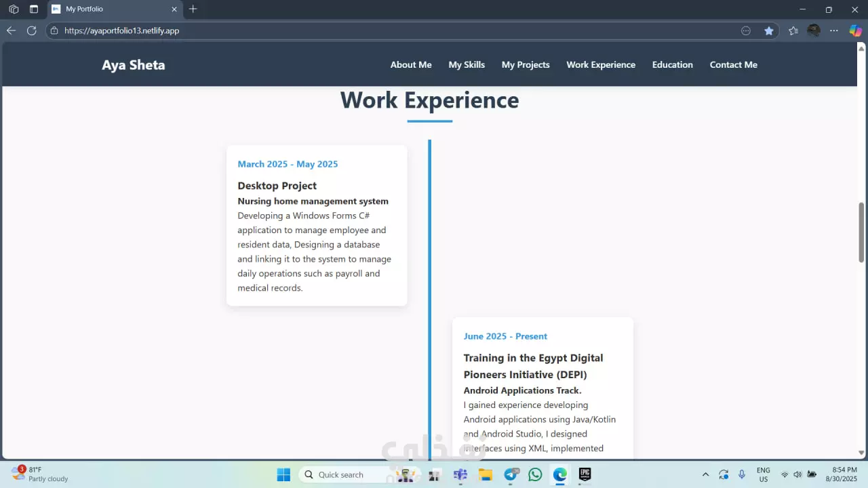Select Nursing home management system subtitle
Viewport: 868px width, 488px height.
313,201
